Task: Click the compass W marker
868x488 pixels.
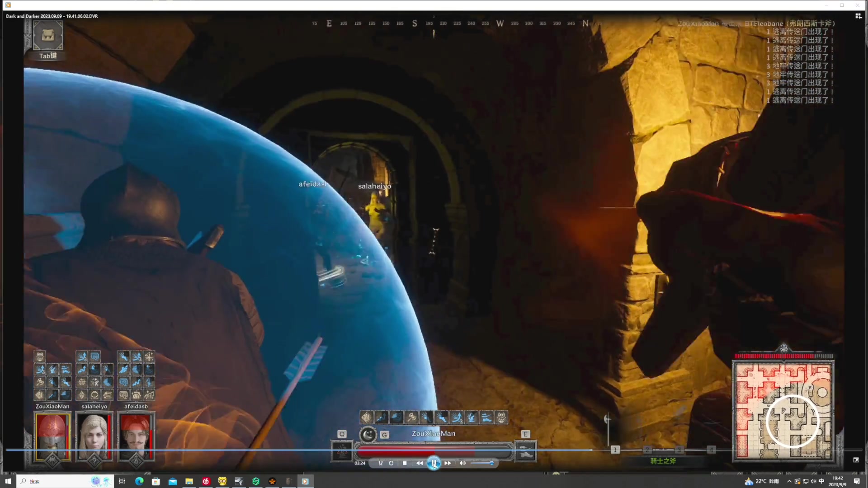Action: coord(500,23)
